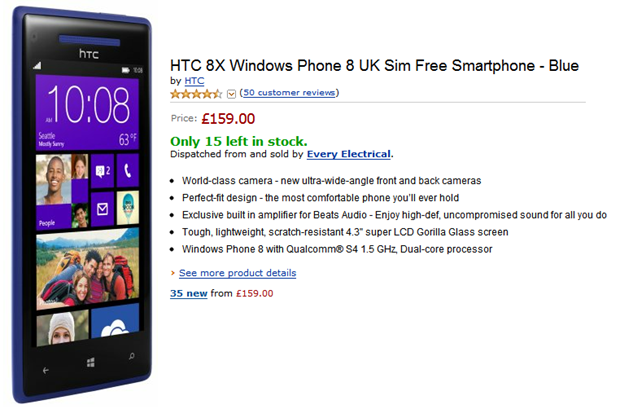View the 35 new offers link
The width and height of the screenshot is (620, 409).
(x=189, y=293)
